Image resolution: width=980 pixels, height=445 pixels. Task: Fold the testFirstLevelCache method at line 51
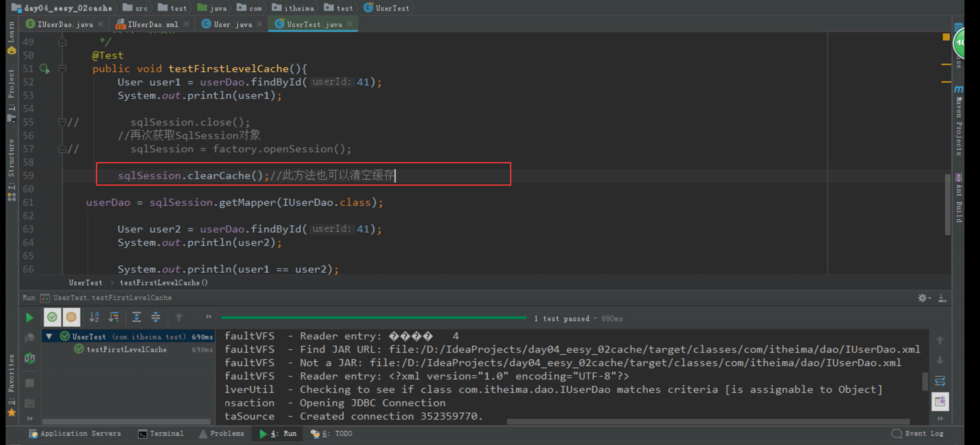(62, 69)
